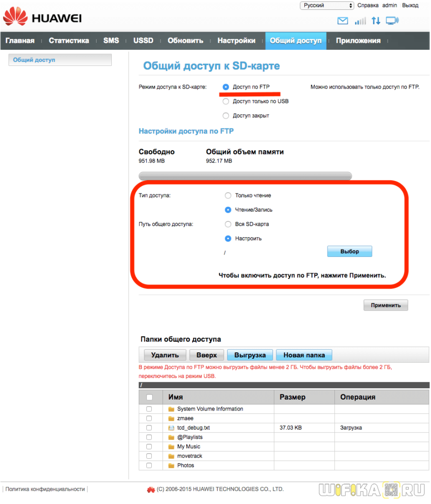Click the envelope messages icon

coord(342,21)
